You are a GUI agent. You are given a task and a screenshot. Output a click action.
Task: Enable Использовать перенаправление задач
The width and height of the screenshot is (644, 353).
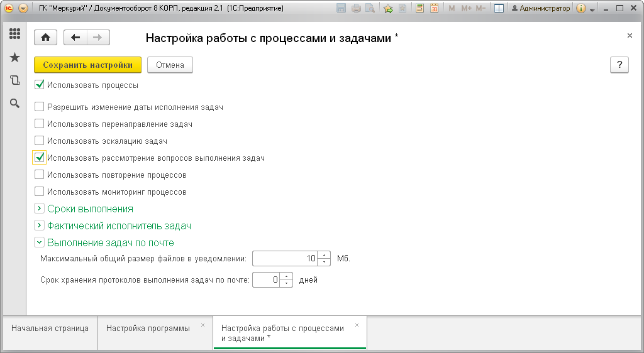click(40, 124)
